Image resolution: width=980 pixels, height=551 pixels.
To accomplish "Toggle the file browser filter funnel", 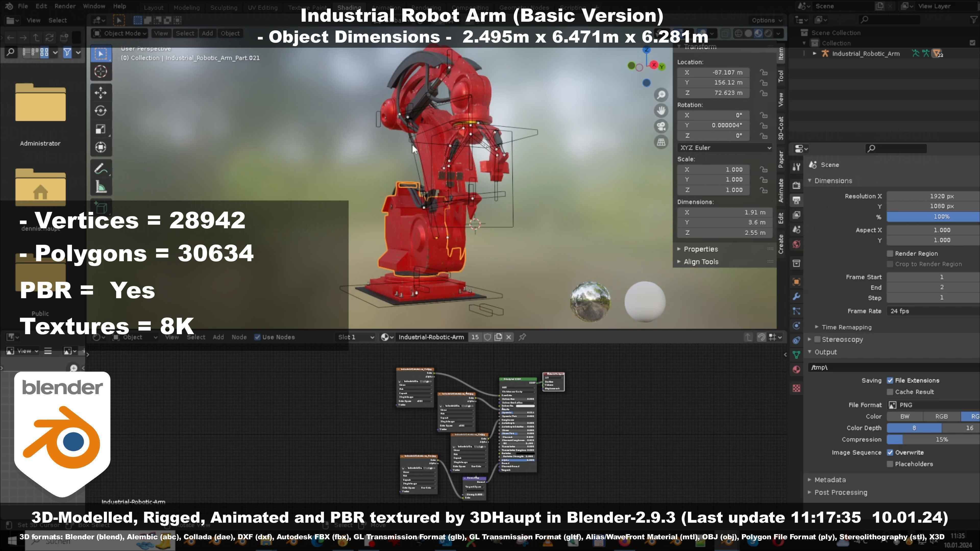I will [x=67, y=53].
